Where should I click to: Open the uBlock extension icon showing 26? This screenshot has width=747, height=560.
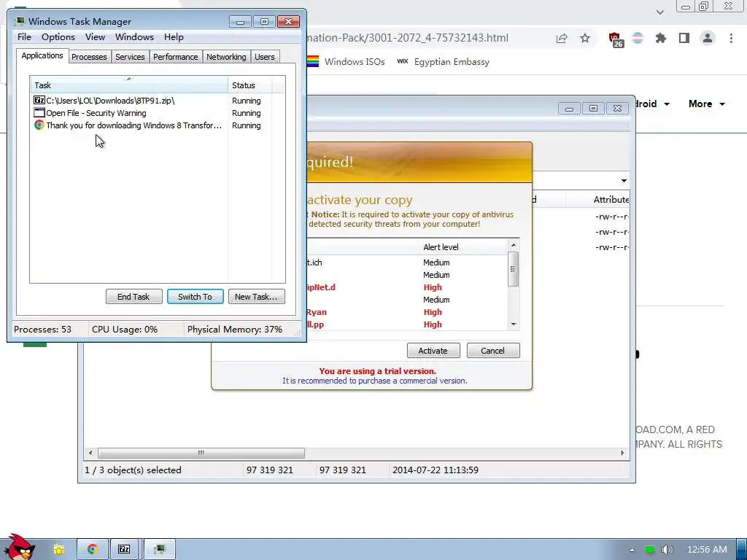point(616,39)
